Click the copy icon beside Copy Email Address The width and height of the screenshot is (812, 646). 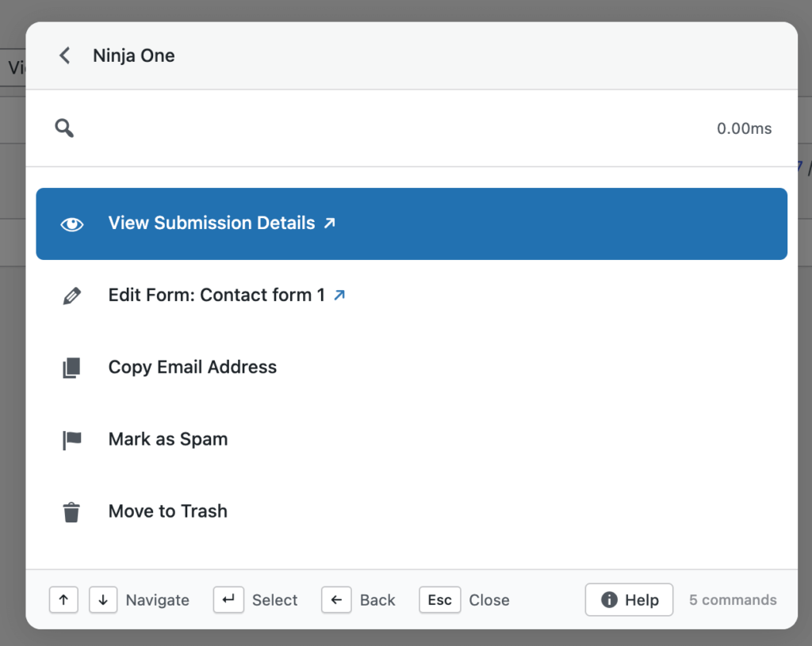[72, 367]
